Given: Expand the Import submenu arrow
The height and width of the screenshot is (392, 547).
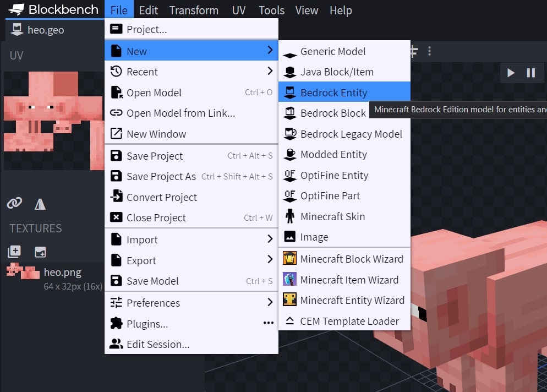Looking at the screenshot, I should 270,239.
